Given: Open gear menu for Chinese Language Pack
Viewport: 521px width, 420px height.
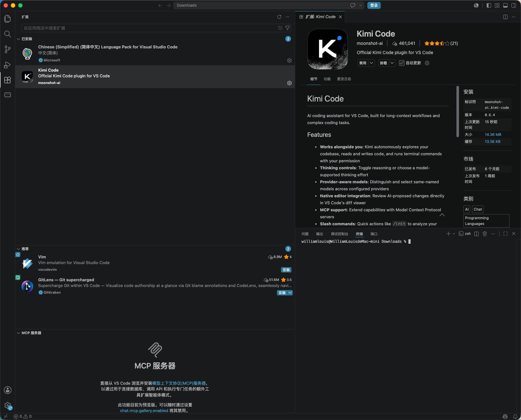Looking at the screenshot, I should click(x=289, y=60).
